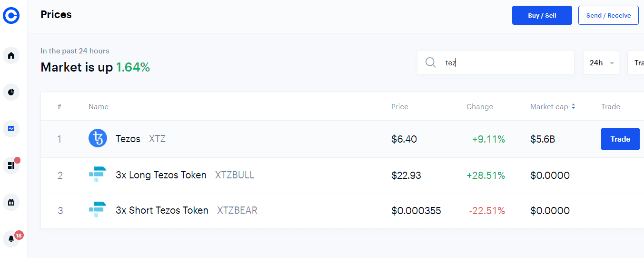The height and width of the screenshot is (258, 644).
Task: Click the 3x Long Tezos Token logo
Action: (x=98, y=175)
